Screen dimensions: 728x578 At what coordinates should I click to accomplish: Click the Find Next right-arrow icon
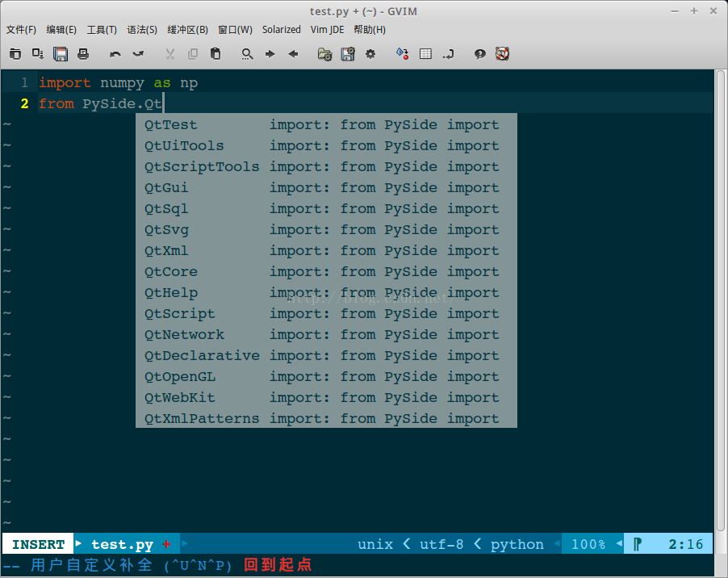pyautogui.click(x=270, y=54)
